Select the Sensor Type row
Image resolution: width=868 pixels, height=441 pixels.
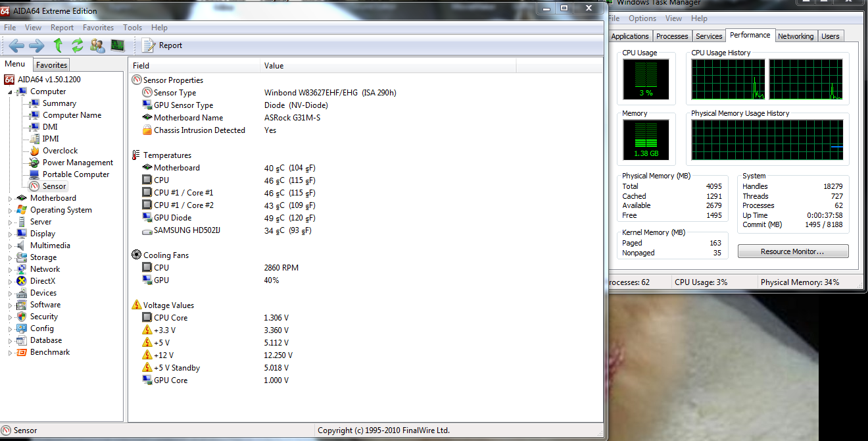point(366,93)
